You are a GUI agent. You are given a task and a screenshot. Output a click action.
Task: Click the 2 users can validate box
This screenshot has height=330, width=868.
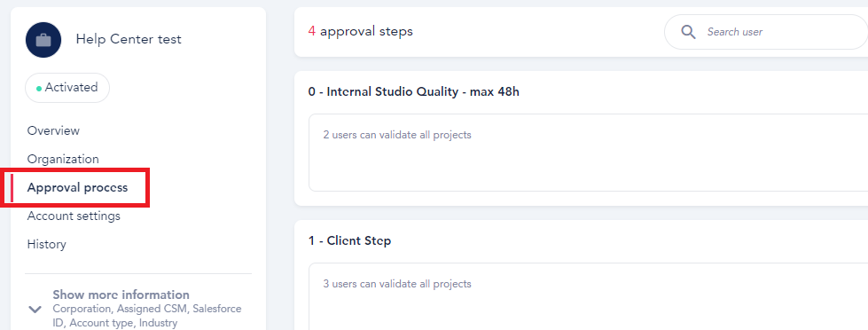click(x=588, y=153)
